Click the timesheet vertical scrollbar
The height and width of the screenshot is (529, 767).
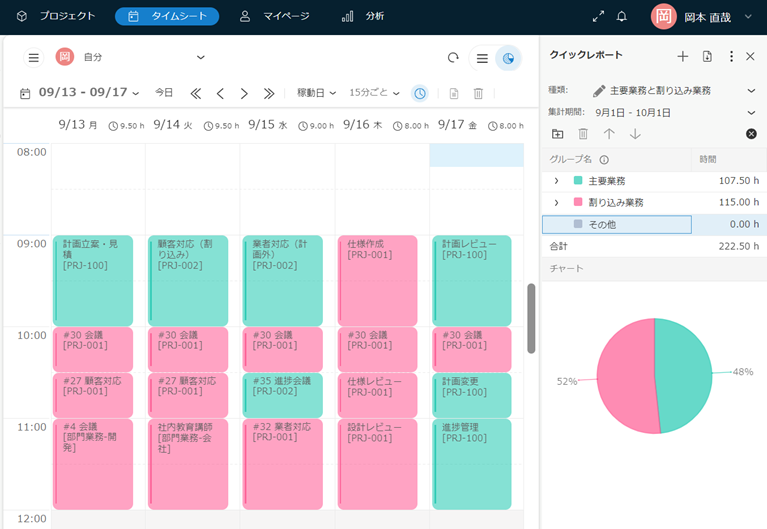(531, 318)
